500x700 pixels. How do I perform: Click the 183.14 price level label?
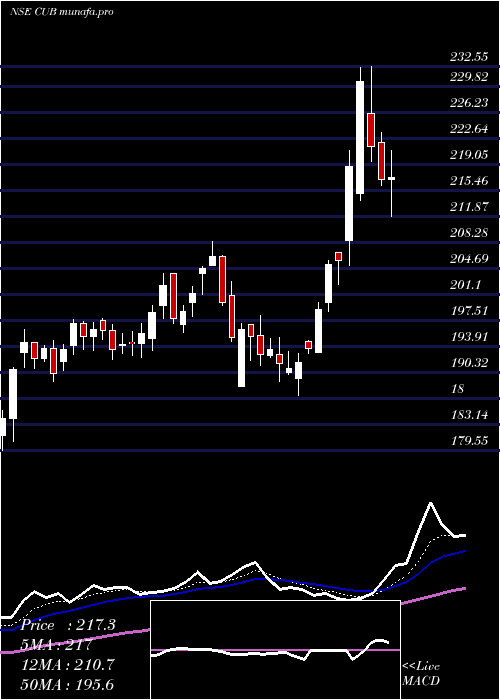pos(468,415)
